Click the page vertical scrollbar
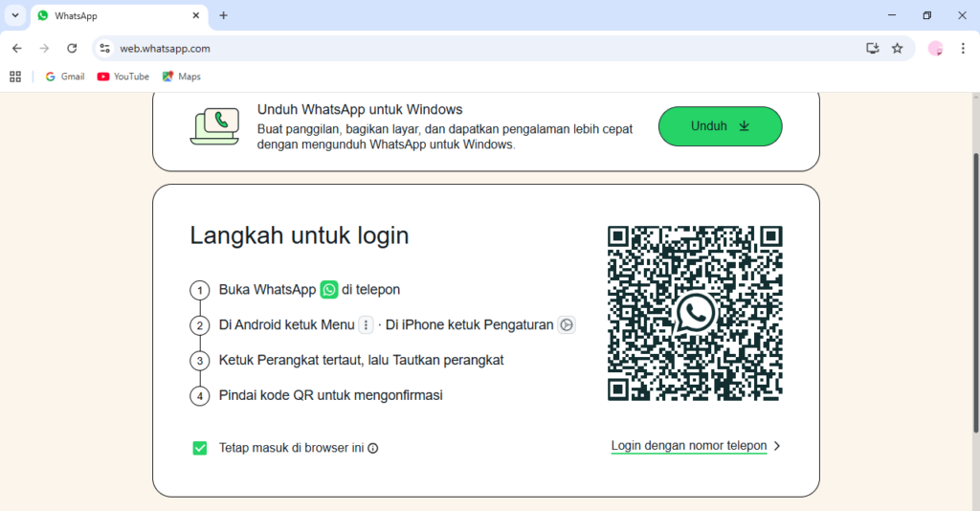Viewport: 980px width, 511px height. click(x=975, y=293)
